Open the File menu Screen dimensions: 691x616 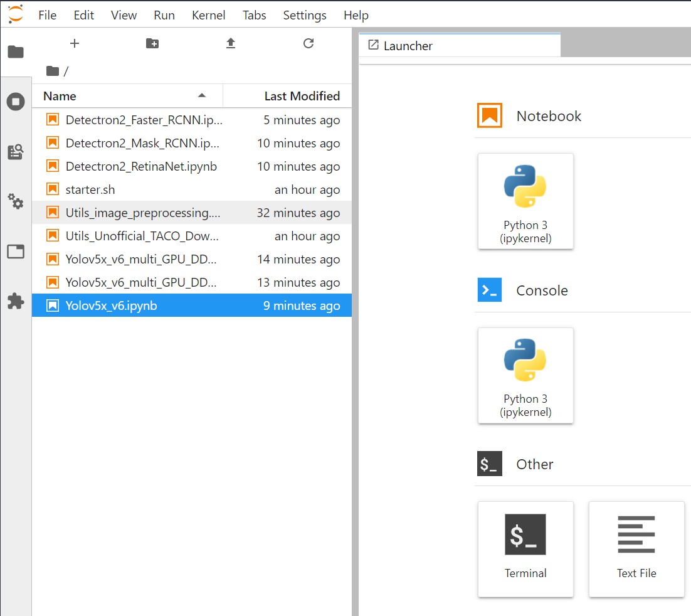point(47,15)
